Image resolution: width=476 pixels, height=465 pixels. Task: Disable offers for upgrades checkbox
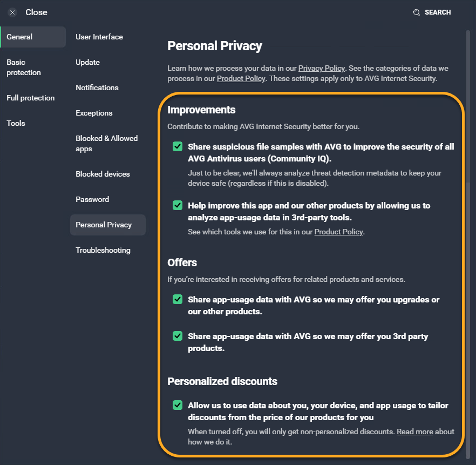(177, 299)
